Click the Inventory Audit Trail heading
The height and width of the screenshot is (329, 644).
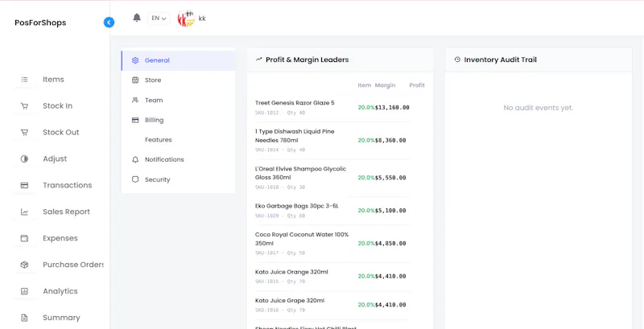[x=500, y=60]
